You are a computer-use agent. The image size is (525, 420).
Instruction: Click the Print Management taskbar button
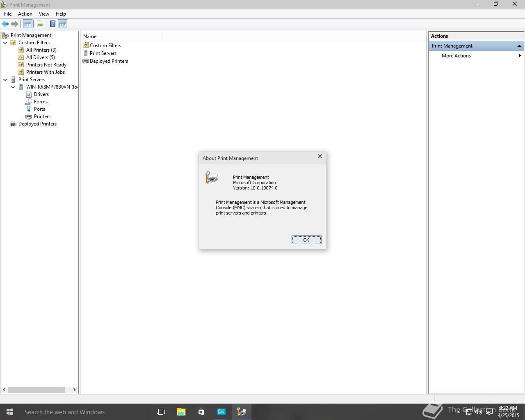pos(241,412)
